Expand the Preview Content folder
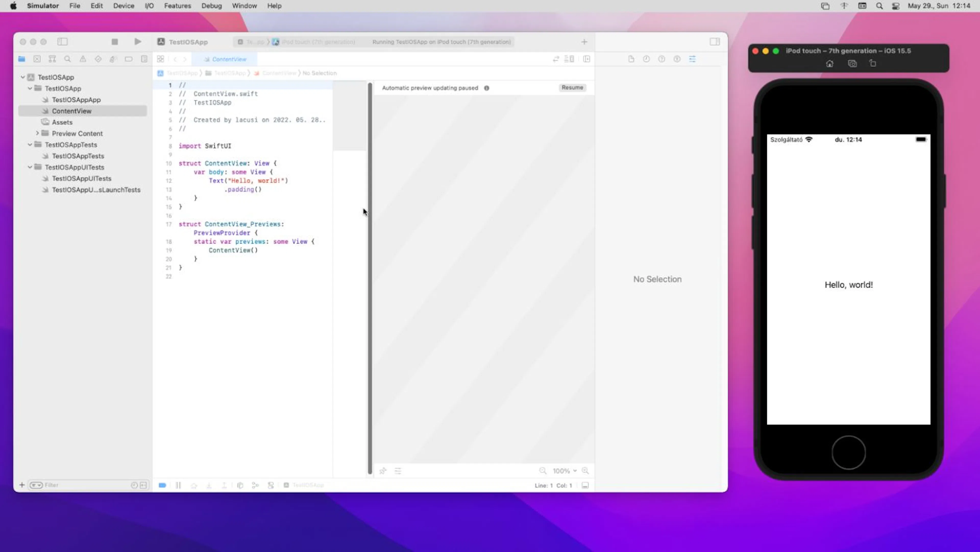This screenshot has width=980, height=552. [x=37, y=133]
